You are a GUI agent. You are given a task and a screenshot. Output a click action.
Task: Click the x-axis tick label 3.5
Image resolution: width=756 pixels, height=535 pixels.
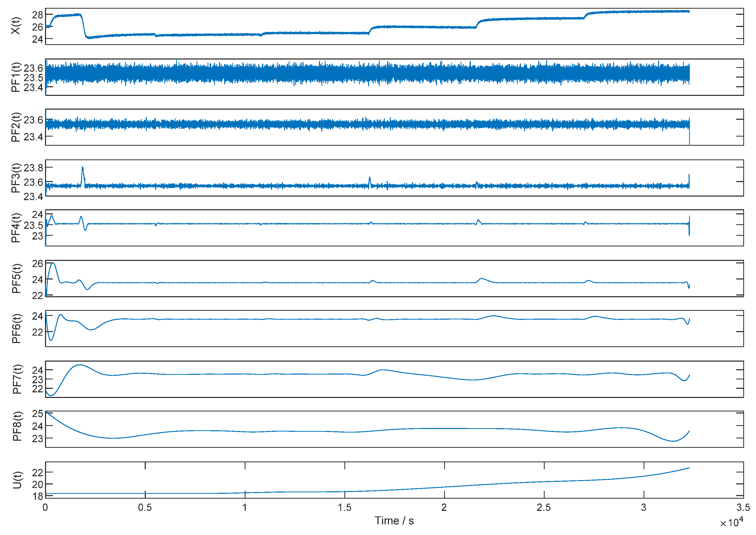tap(743, 508)
